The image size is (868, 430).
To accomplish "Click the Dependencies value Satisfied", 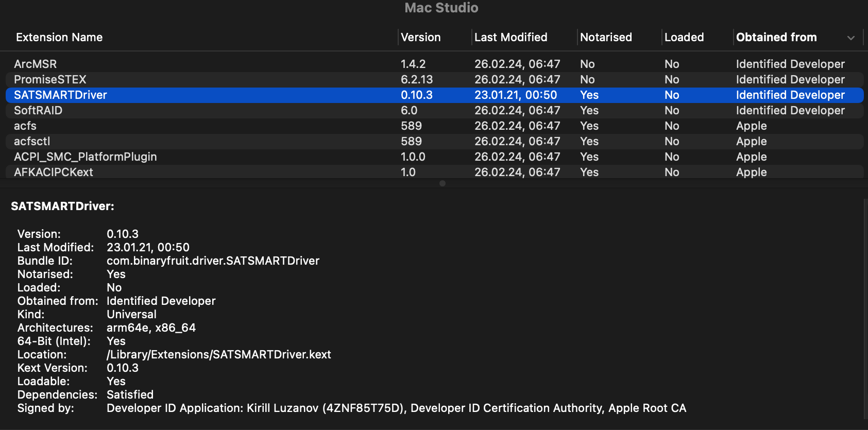I will 130,395.
